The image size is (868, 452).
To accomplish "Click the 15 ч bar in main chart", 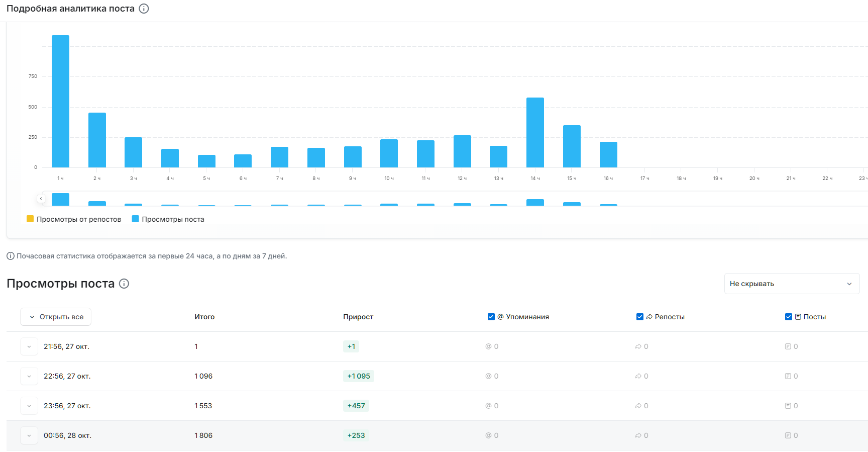I will 572,146.
